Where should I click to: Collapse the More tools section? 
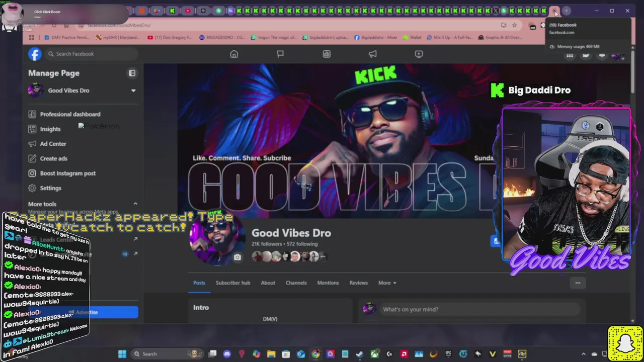click(135, 204)
